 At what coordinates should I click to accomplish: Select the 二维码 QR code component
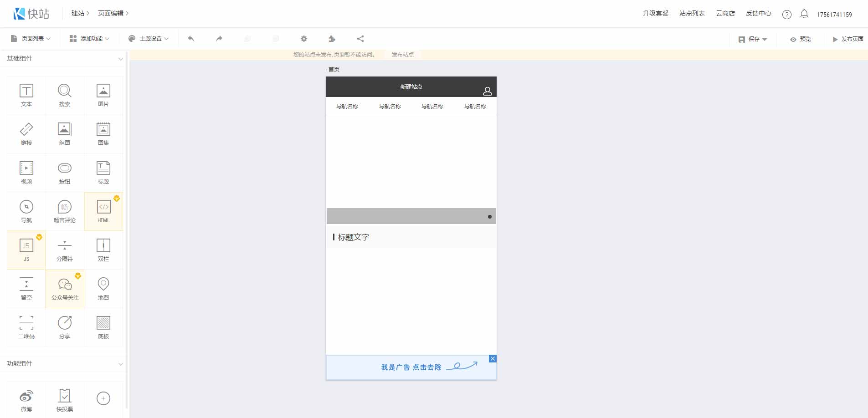click(26, 327)
